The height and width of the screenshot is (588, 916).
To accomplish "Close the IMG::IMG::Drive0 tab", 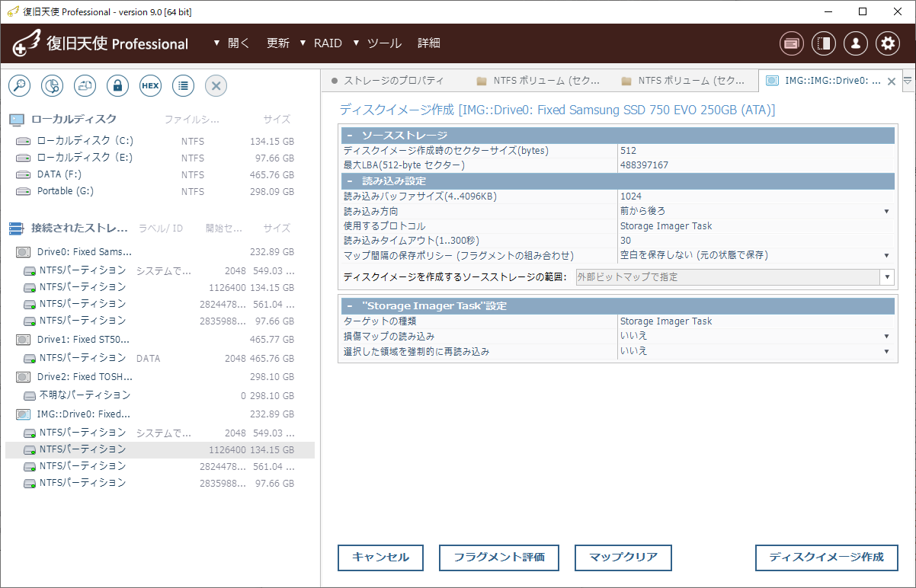I will 892,81.
